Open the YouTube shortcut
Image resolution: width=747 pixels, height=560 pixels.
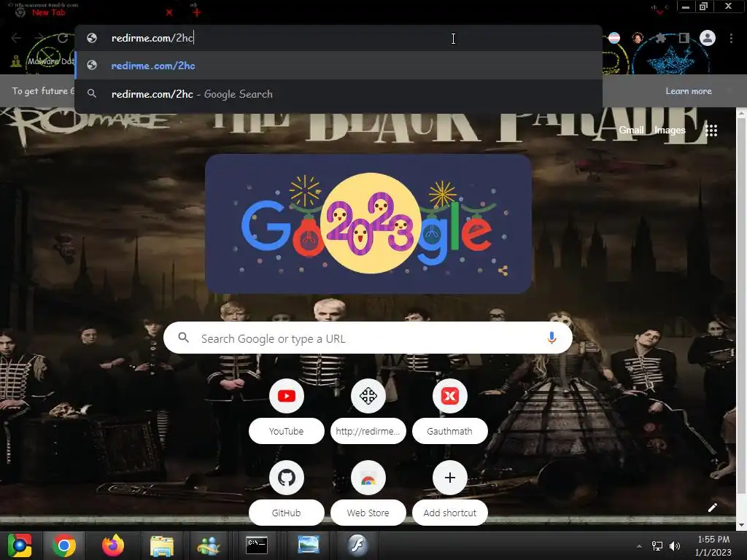click(x=286, y=411)
